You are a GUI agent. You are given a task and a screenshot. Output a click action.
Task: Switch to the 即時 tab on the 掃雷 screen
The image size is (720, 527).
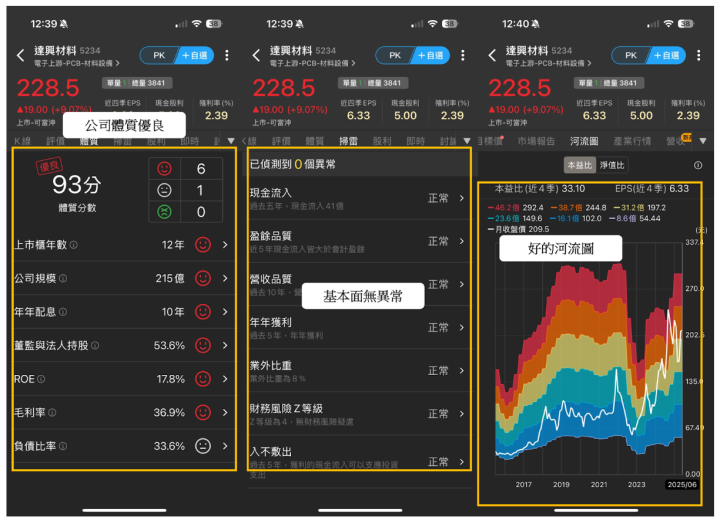pyautogui.click(x=416, y=141)
